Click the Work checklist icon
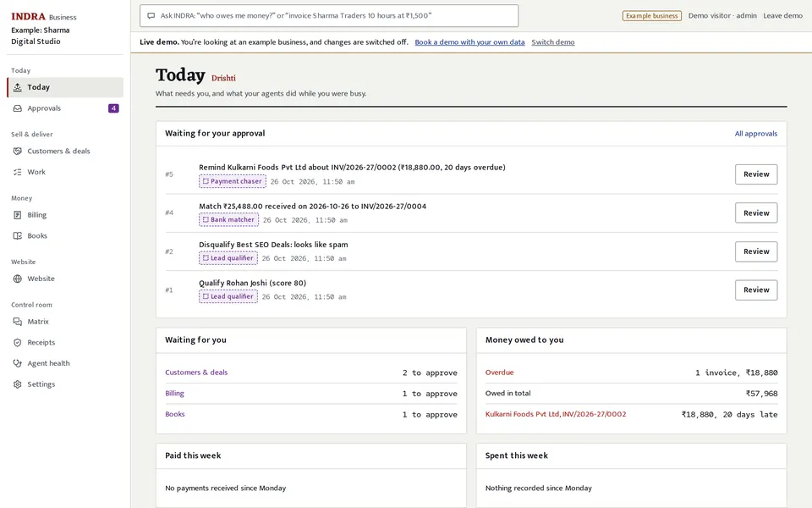Screen dimensions: 812x508 pos(18,172)
